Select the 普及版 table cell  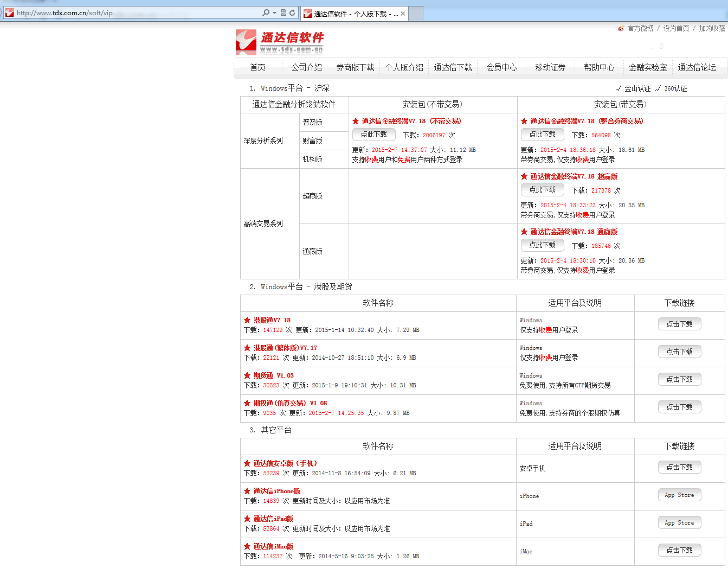[324, 122]
